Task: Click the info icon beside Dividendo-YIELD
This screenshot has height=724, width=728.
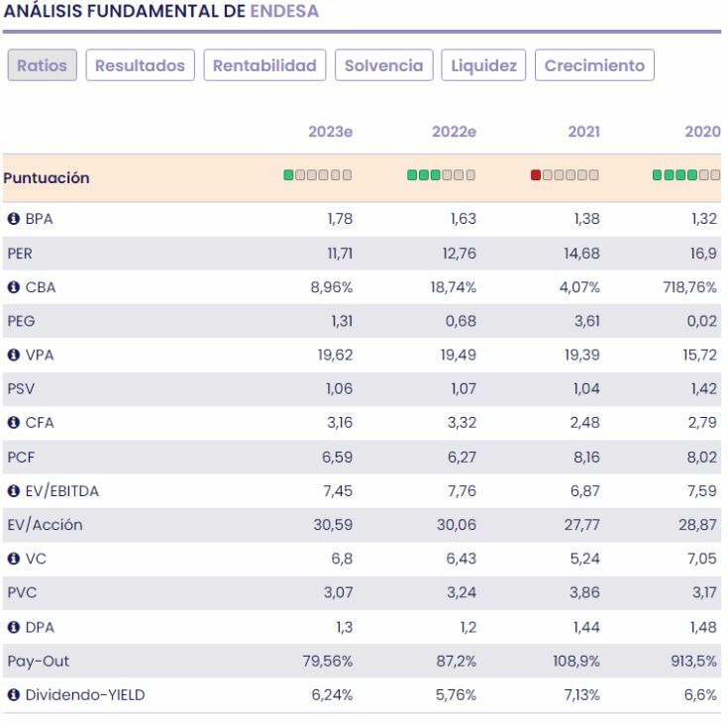Action: 13,694
